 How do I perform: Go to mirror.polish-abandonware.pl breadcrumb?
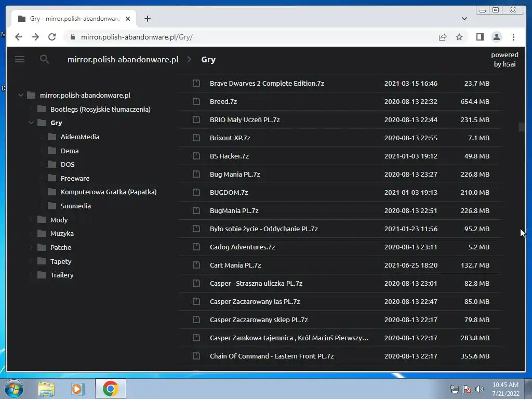[x=123, y=59]
